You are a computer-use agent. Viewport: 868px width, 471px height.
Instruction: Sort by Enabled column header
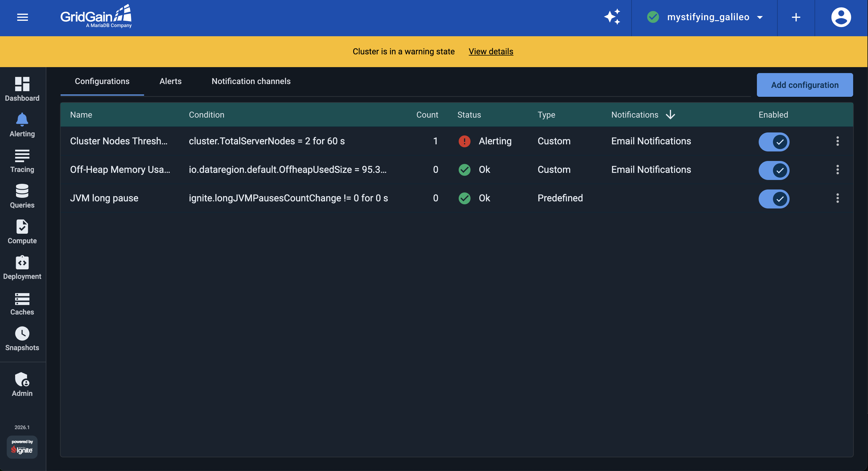pyautogui.click(x=773, y=115)
